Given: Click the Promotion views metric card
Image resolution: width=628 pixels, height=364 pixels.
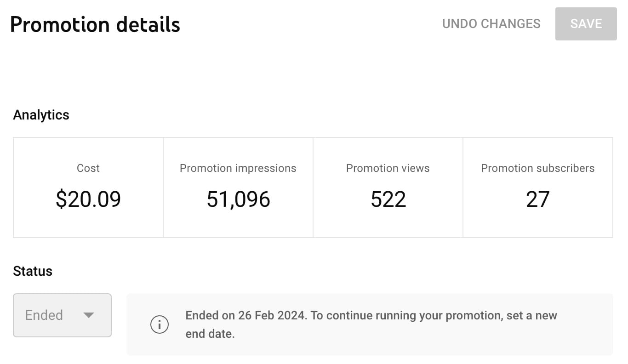Looking at the screenshot, I should click(388, 187).
